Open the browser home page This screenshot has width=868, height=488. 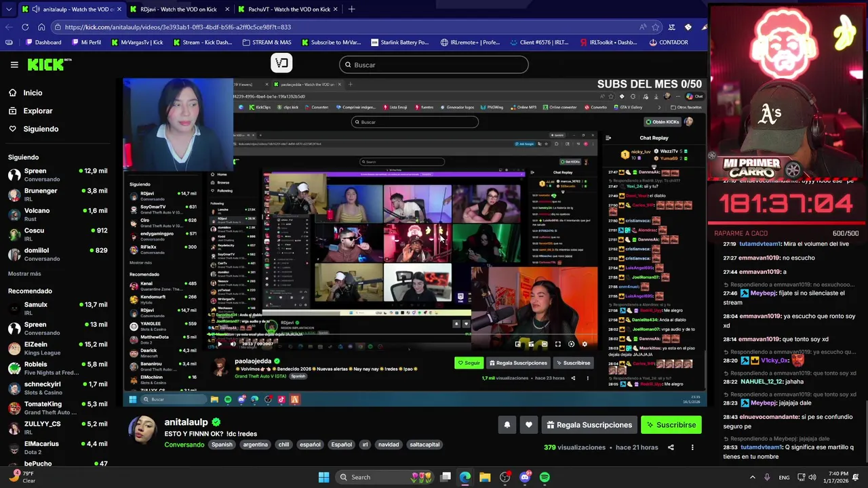[x=41, y=27]
